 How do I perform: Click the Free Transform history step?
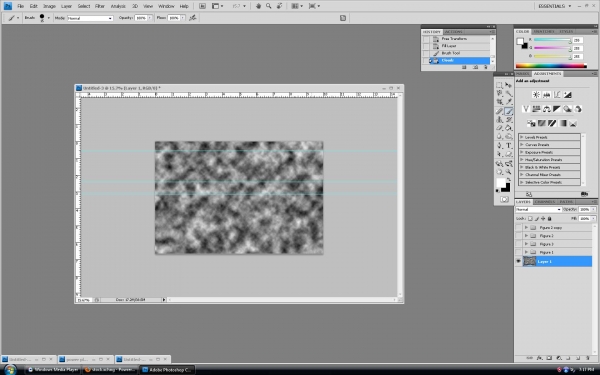click(454, 39)
